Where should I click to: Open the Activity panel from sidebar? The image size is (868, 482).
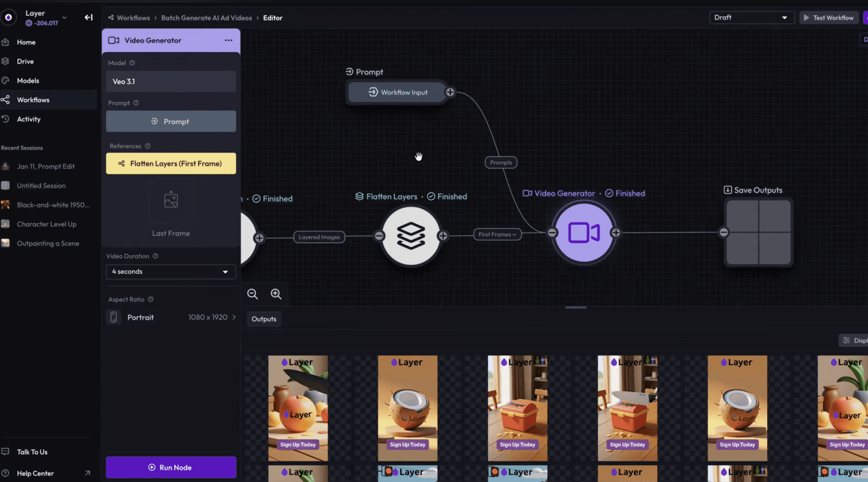tap(6, 119)
